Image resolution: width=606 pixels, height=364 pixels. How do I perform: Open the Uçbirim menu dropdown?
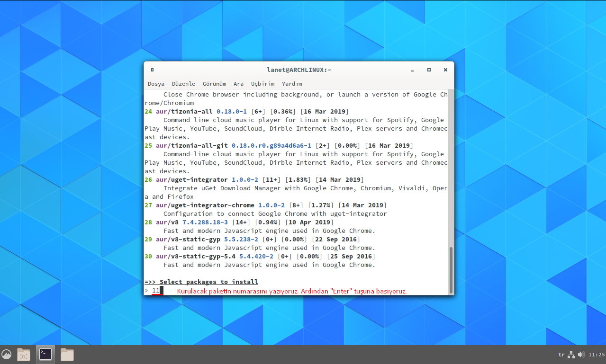click(262, 84)
